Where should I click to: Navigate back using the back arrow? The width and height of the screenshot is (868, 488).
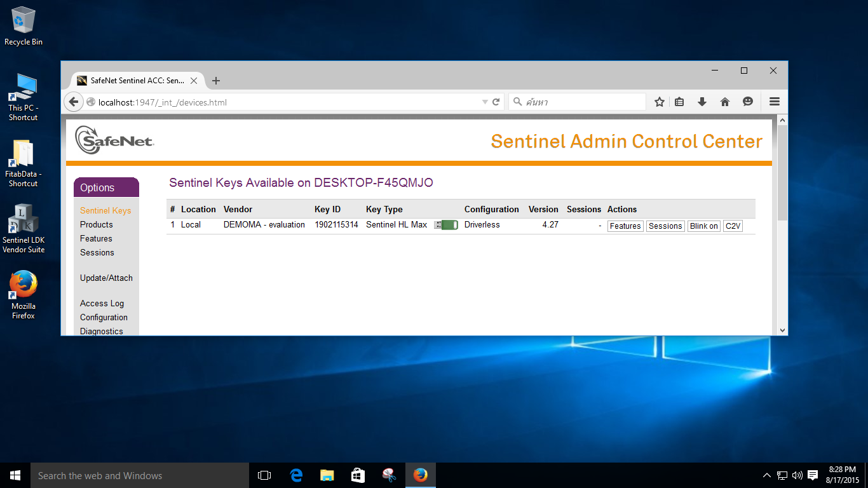click(73, 101)
